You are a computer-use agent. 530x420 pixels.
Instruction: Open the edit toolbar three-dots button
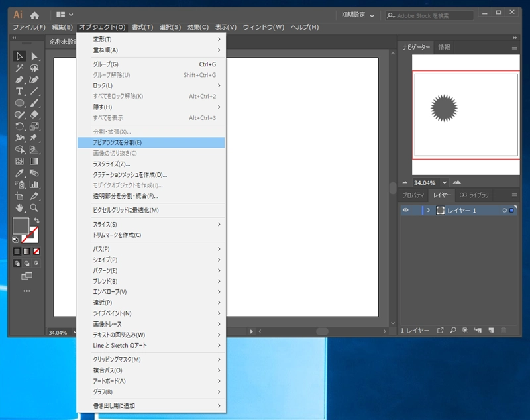tap(26, 291)
